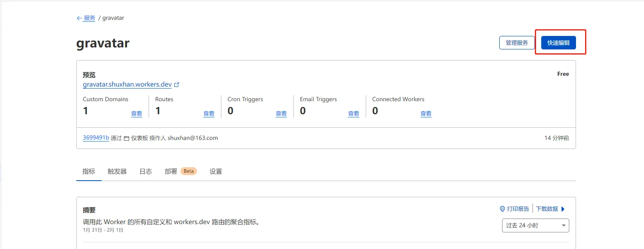The width and height of the screenshot is (644, 249).
Task: Open gravatar.shuxhan.workers.dev preview link
Action: coord(127,84)
